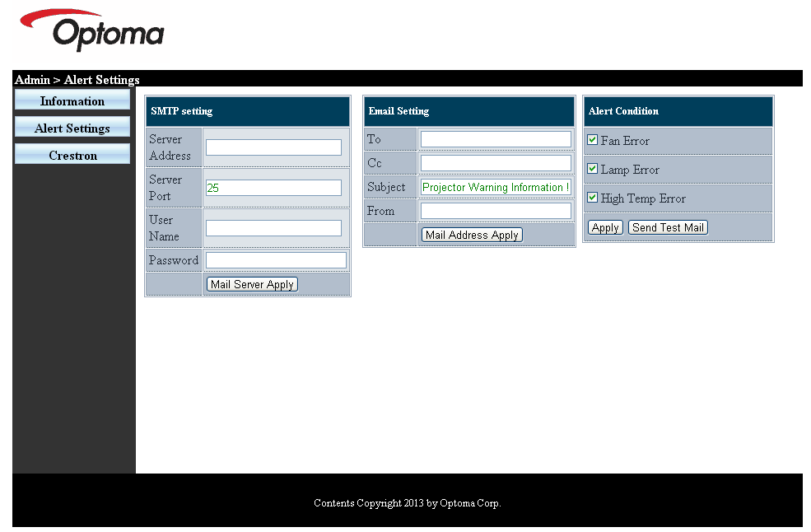Image resolution: width=811 pixels, height=532 pixels.
Task: Click the email From field
Action: coord(496,211)
